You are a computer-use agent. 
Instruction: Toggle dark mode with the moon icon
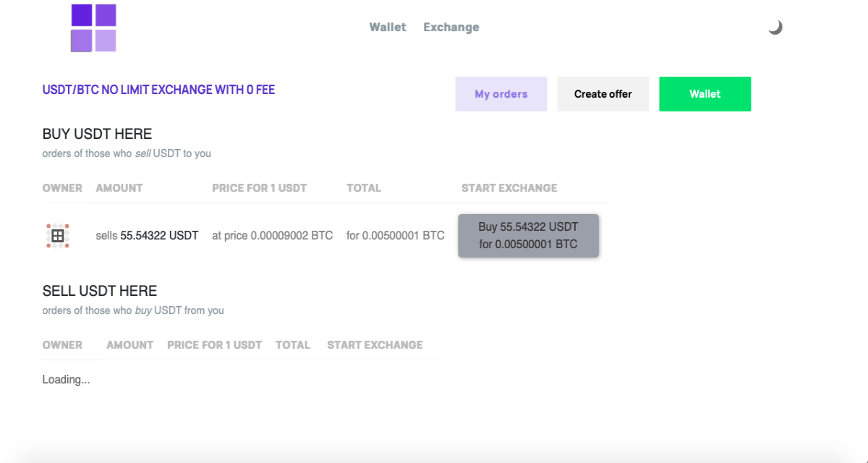[x=775, y=27]
